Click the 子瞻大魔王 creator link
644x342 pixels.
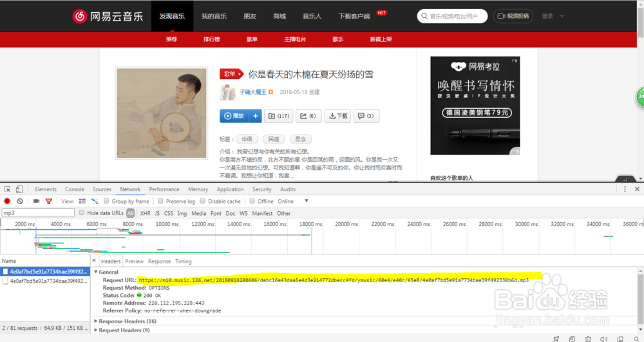point(253,92)
